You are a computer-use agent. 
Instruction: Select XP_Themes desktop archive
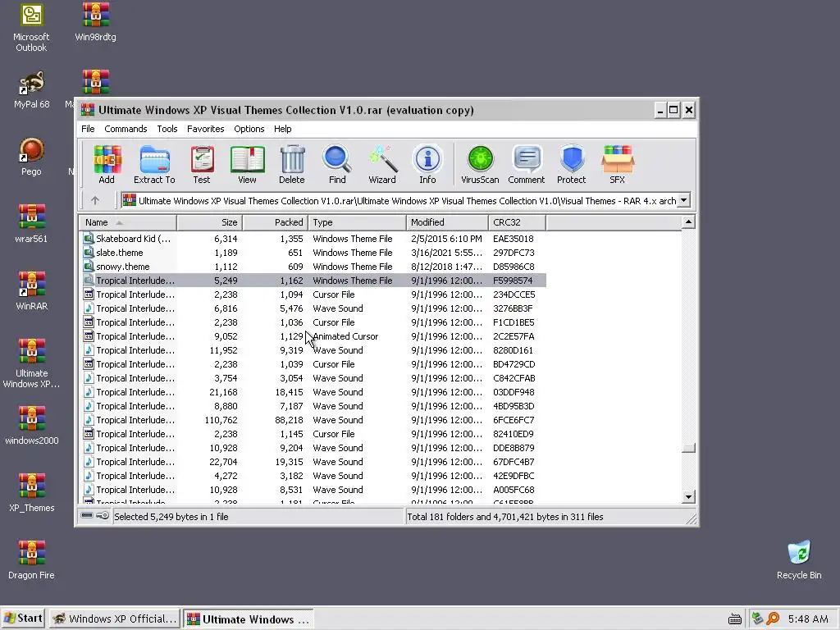31,494
